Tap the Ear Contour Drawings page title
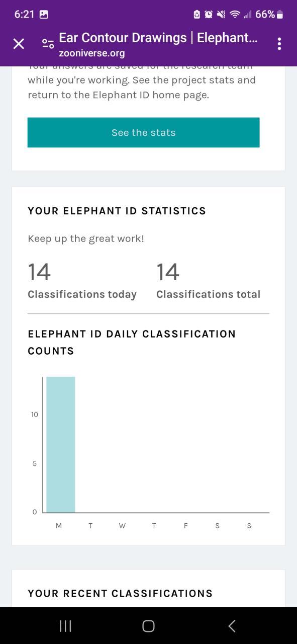Image resolution: width=297 pixels, height=644 pixels. pos(158,38)
